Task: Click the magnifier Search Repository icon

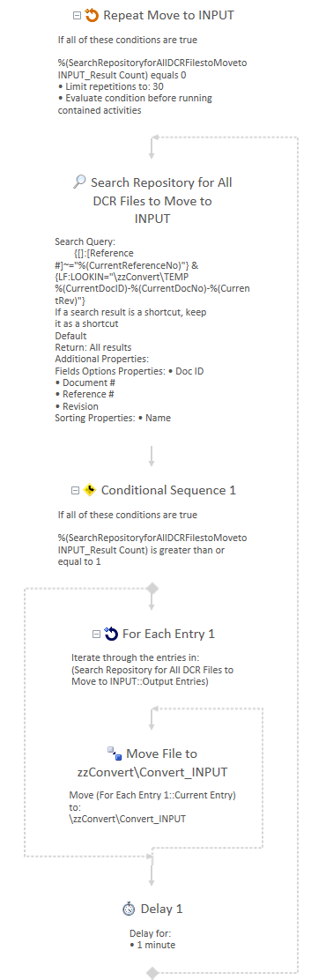Action: tap(79, 182)
